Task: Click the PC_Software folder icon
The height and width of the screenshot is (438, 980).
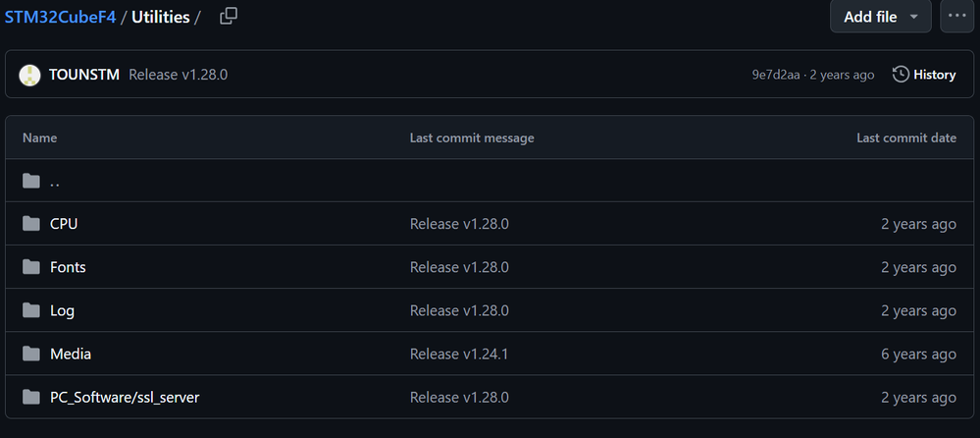Action: point(31,398)
